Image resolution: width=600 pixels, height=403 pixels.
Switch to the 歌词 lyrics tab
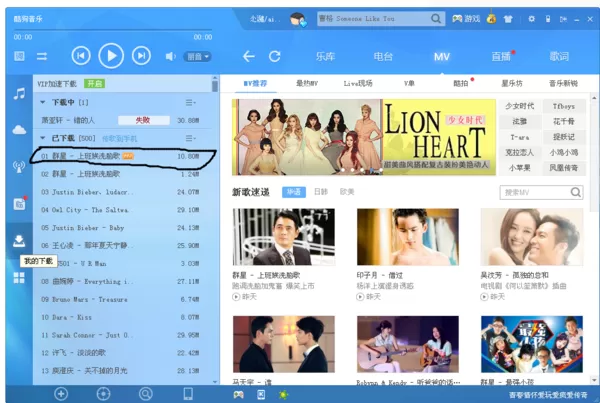559,57
